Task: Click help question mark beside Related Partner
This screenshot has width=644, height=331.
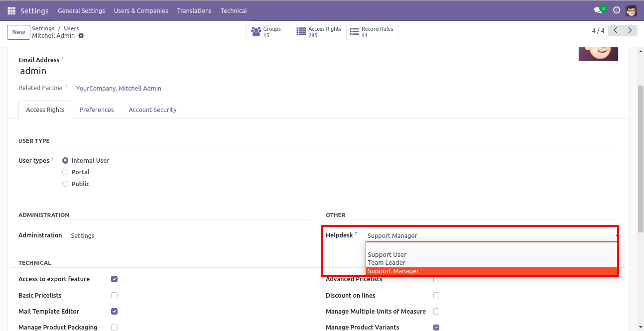Action: (x=66, y=87)
